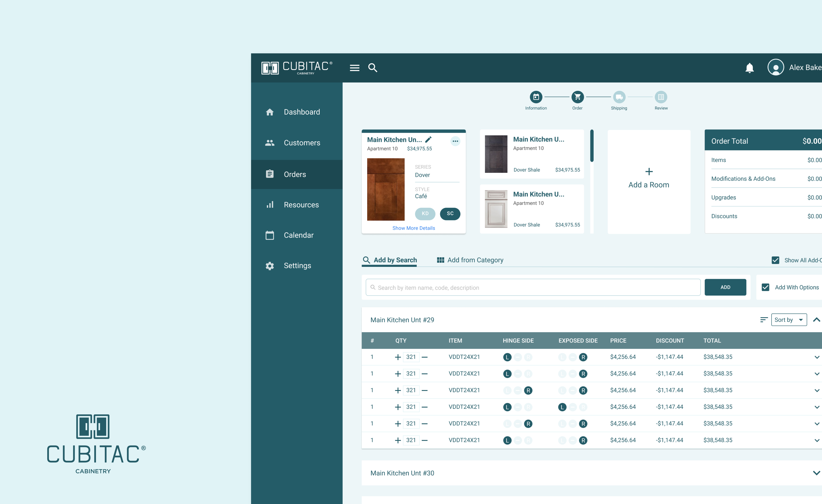This screenshot has height=504, width=822.
Task: Select the SC assembly toggle
Action: click(450, 214)
